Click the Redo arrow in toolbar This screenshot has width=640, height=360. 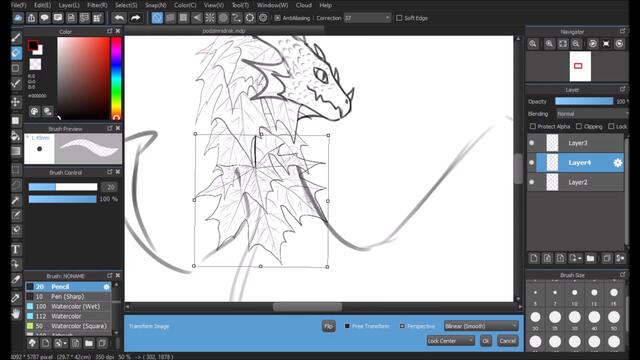pos(136,18)
